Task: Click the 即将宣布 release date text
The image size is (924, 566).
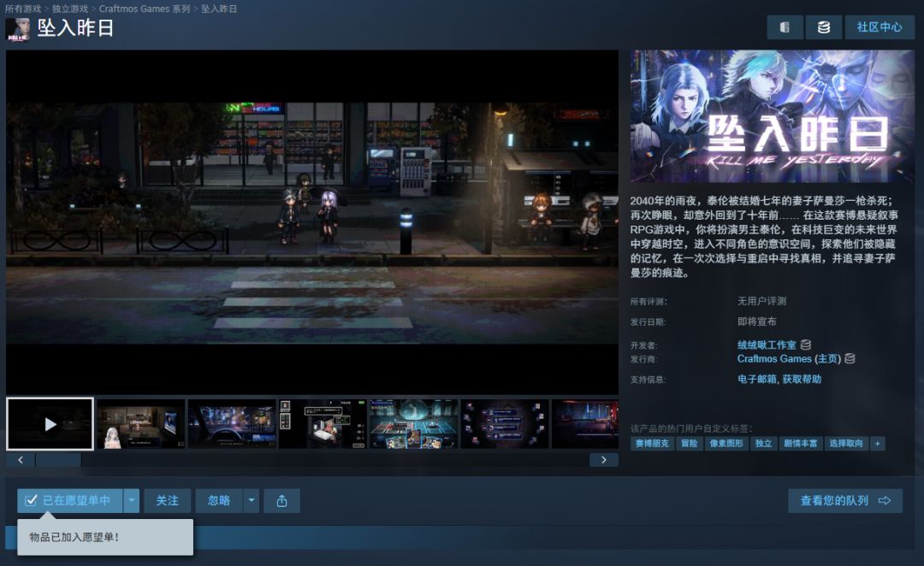Action: pyautogui.click(x=756, y=321)
